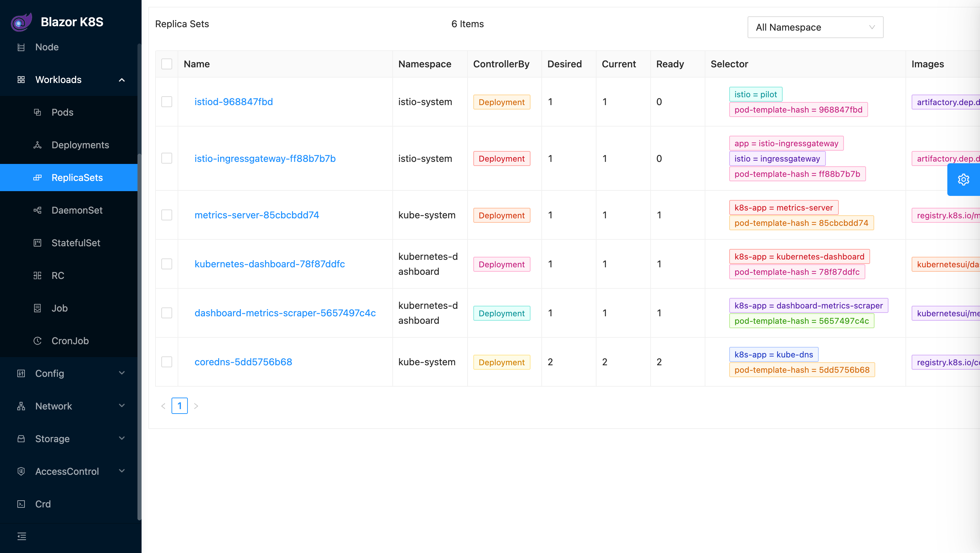The image size is (980, 553).
Task: Go to the Job menu item
Action: click(60, 308)
